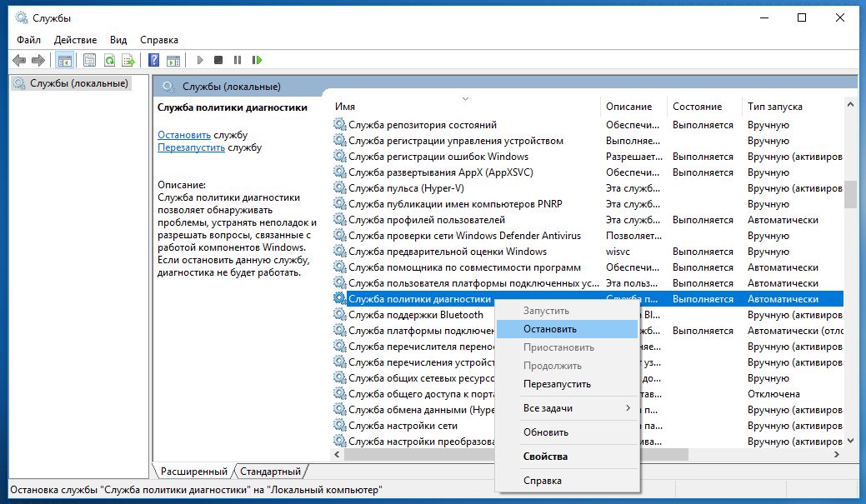Open the Справка menu in menu bar

[159, 40]
